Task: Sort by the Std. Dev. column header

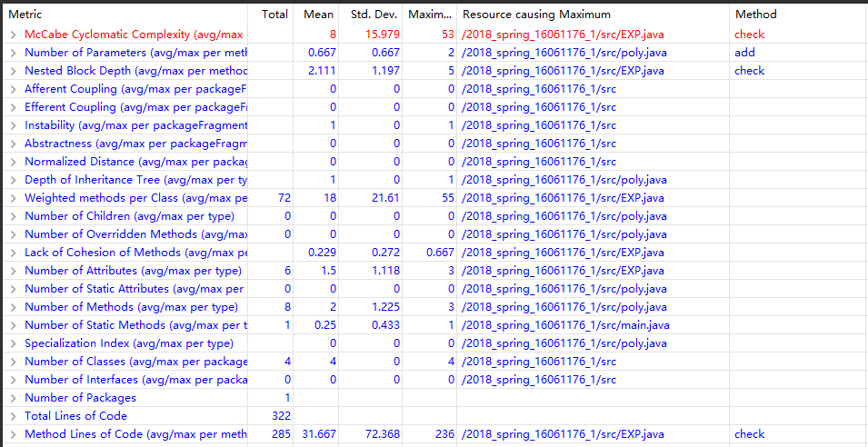Action: click(374, 15)
